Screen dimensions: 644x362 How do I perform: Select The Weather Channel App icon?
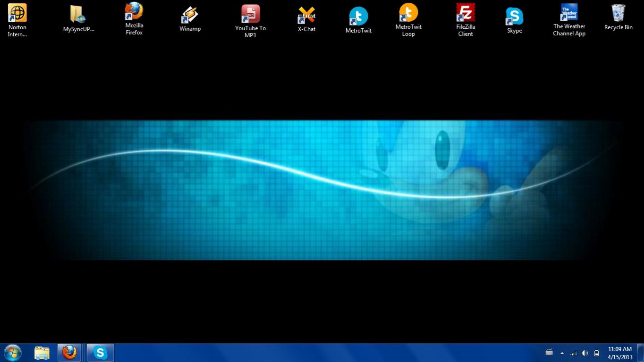point(569,20)
